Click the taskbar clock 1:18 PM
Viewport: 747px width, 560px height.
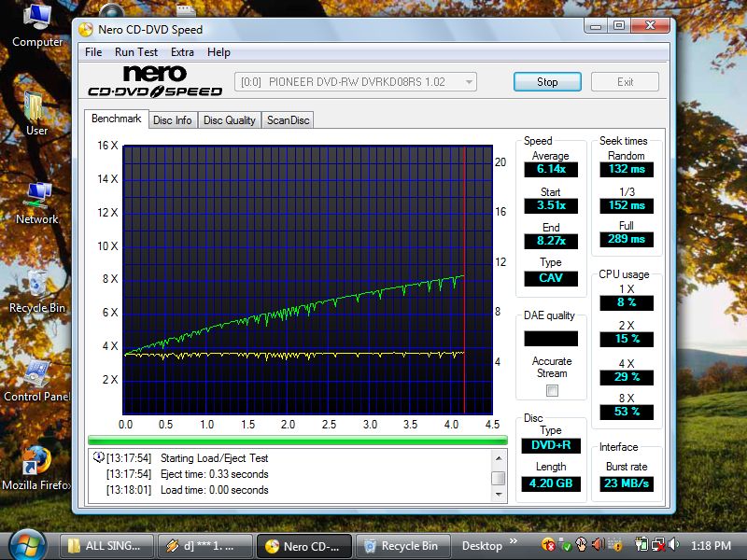pyautogui.click(x=711, y=545)
